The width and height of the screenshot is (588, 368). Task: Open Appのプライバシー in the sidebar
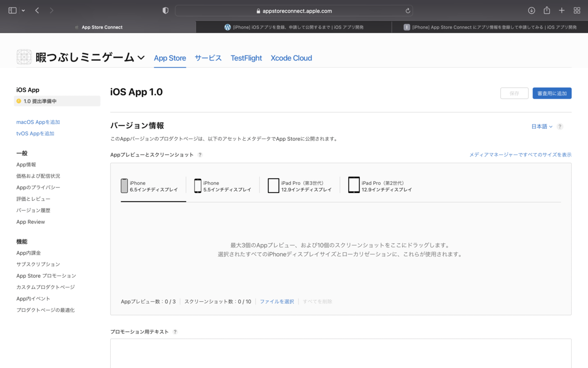[x=38, y=187]
